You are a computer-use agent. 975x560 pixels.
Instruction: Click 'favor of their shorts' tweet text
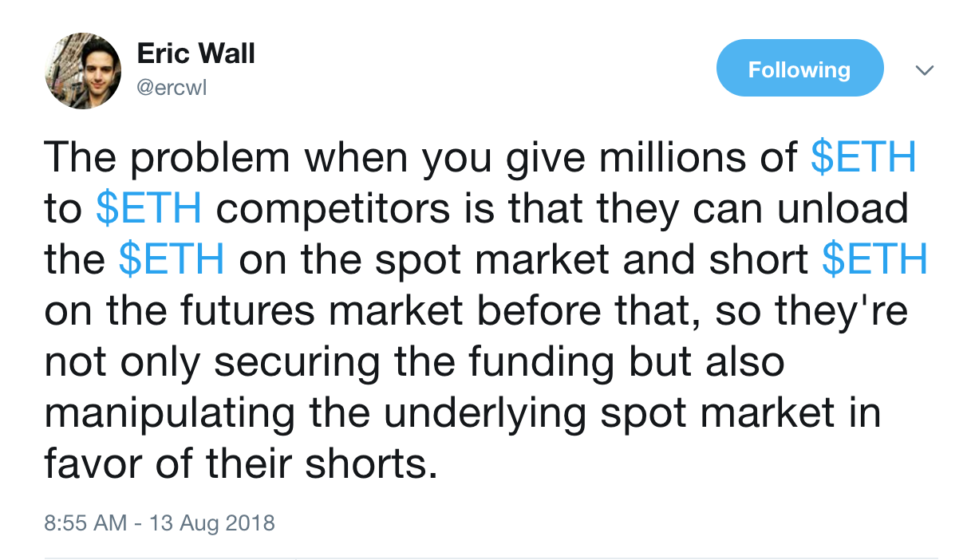(x=241, y=463)
